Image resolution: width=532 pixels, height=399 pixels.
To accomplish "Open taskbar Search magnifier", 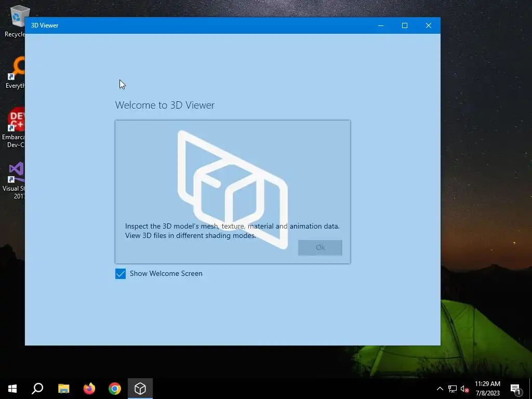I will pos(37,389).
